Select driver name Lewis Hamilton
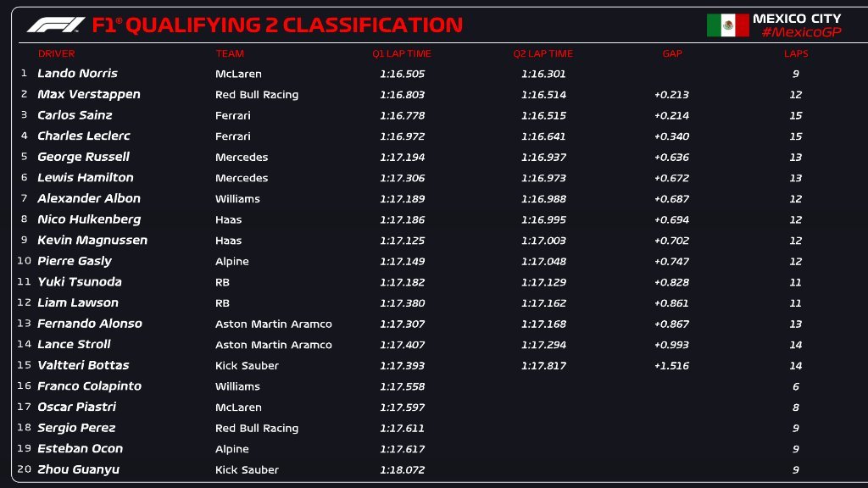 coord(86,178)
